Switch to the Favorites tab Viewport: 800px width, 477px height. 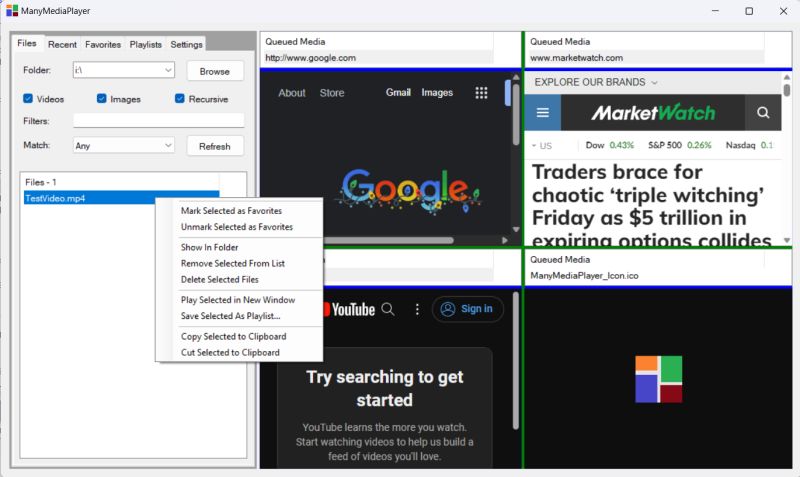coord(103,44)
